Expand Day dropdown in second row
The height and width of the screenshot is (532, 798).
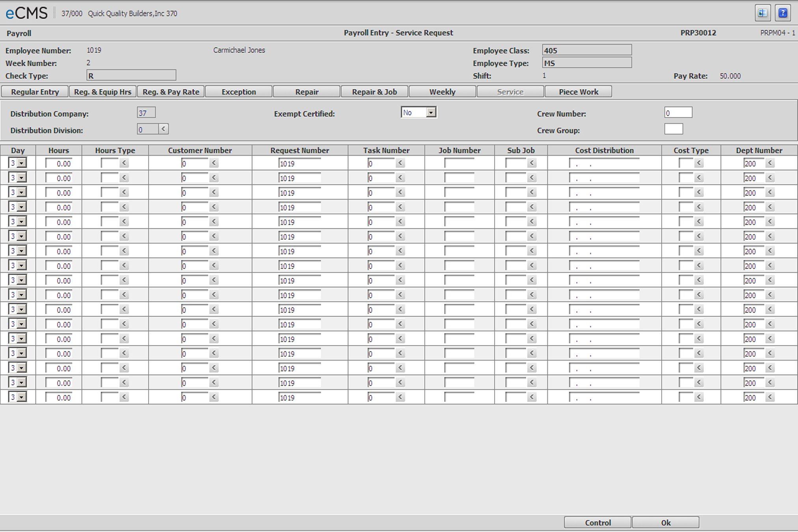[x=22, y=178]
